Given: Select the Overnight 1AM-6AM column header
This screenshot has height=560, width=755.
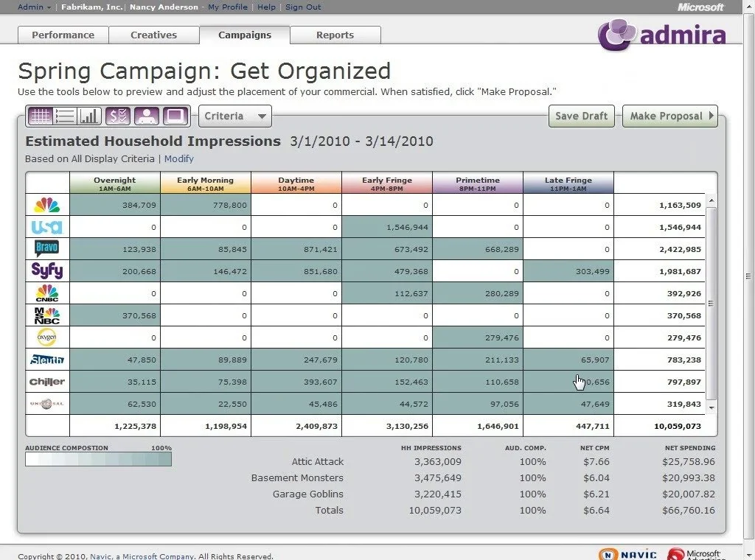Looking at the screenshot, I should [114, 183].
